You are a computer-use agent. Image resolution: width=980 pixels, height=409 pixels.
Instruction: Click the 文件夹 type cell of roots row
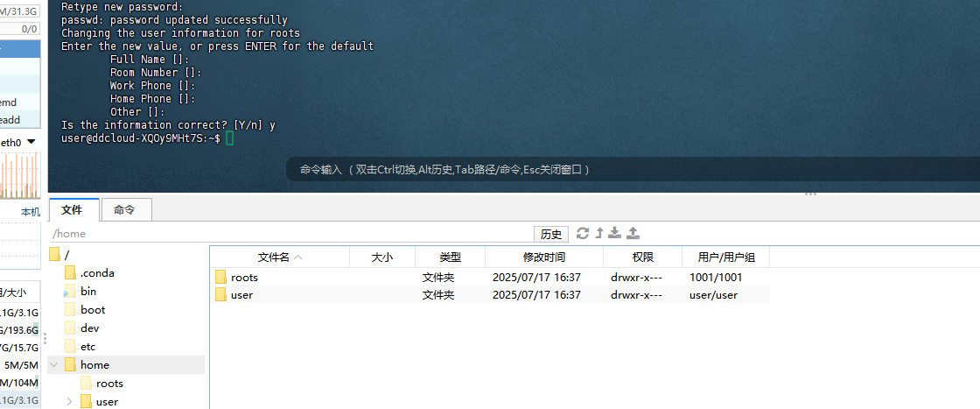point(438,277)
